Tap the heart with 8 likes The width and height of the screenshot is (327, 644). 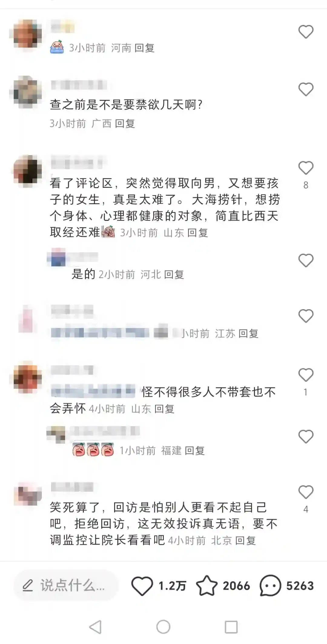(306, 168)
